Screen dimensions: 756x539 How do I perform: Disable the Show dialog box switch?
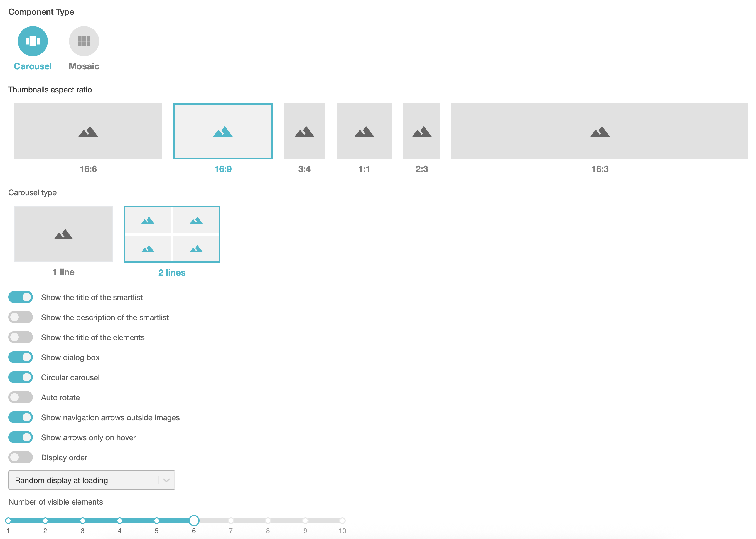21,357
